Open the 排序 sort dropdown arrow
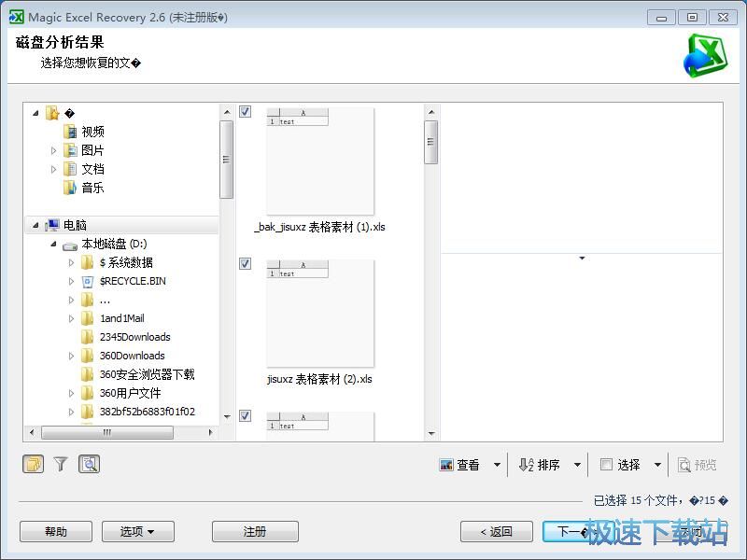 pos(577,465)
